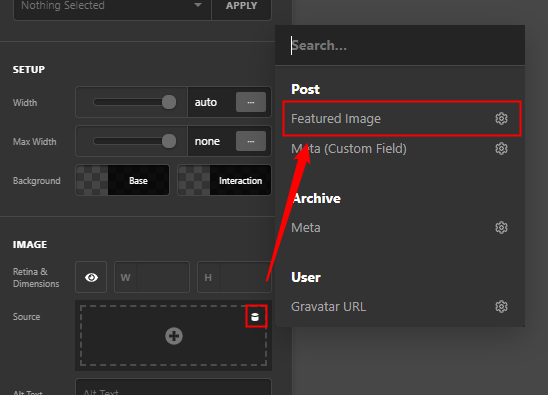Open settings gear for Archive Meta
The height and width of the screenshot is (395, 548).
coord(501,228)
